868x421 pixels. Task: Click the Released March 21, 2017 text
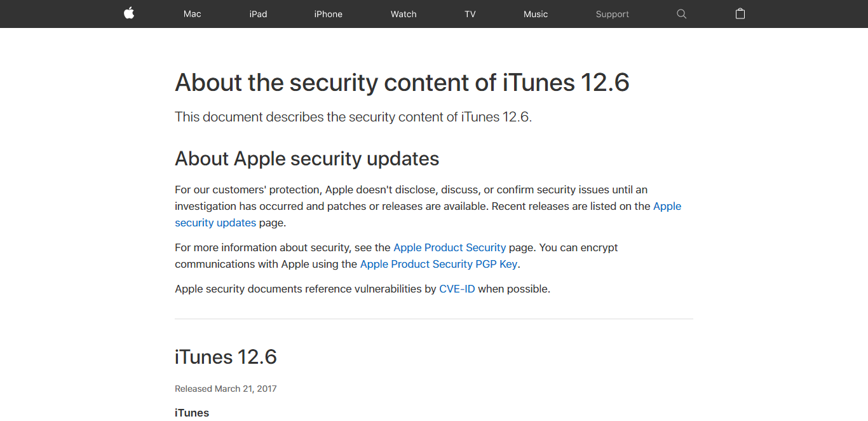pos(226,389)
